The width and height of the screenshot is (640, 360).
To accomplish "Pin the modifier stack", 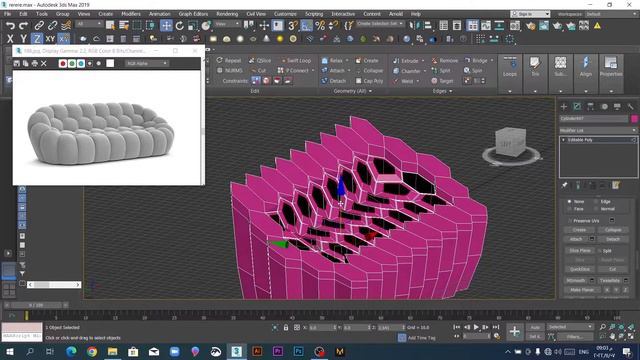I will [564, 185].
